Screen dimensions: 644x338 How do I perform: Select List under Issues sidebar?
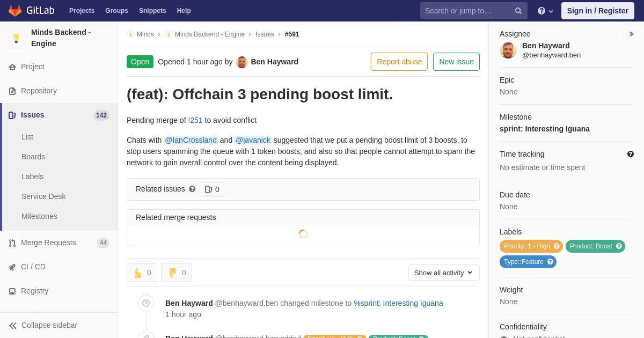(27, 137)
